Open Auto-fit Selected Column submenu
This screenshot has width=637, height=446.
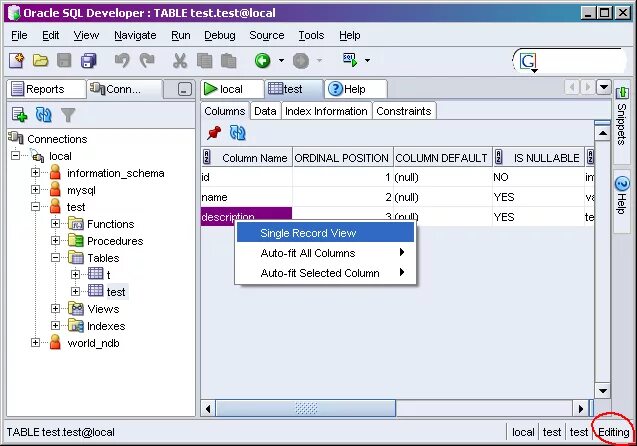[325, 273]
